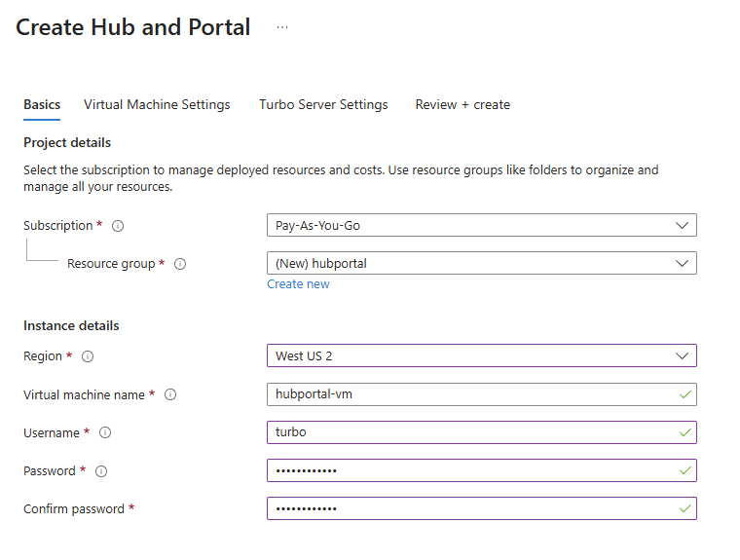Open the Turbo Server Settings tab
This screenshot has height=560, width=740.
click(323, 105)
